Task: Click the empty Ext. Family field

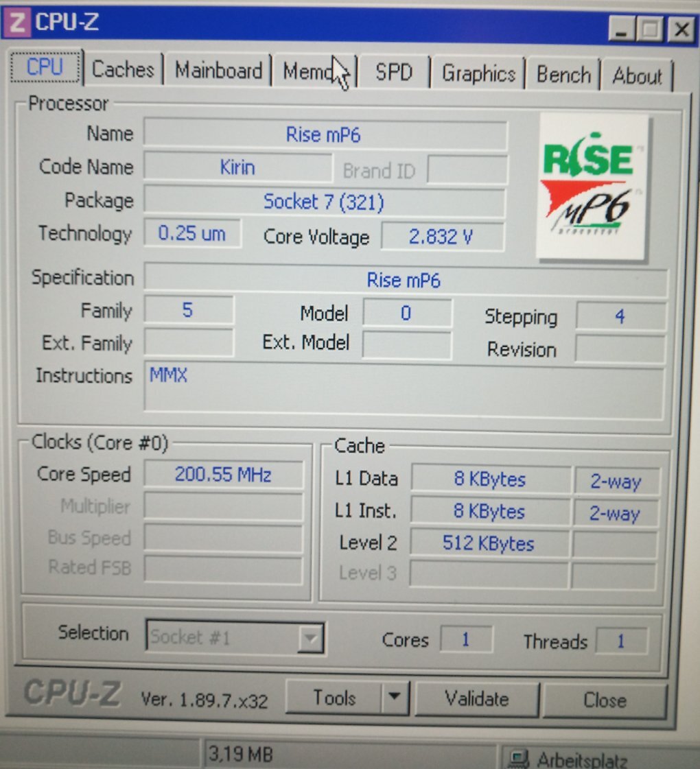Action: click(189, 342)
